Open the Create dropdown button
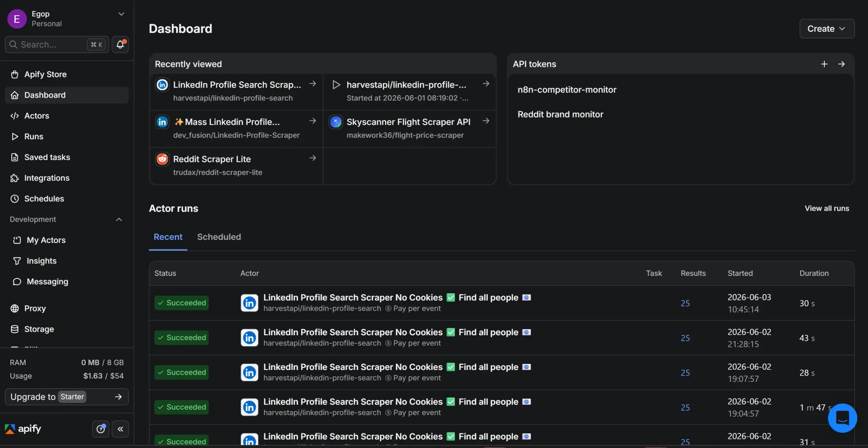 (827, 29)
